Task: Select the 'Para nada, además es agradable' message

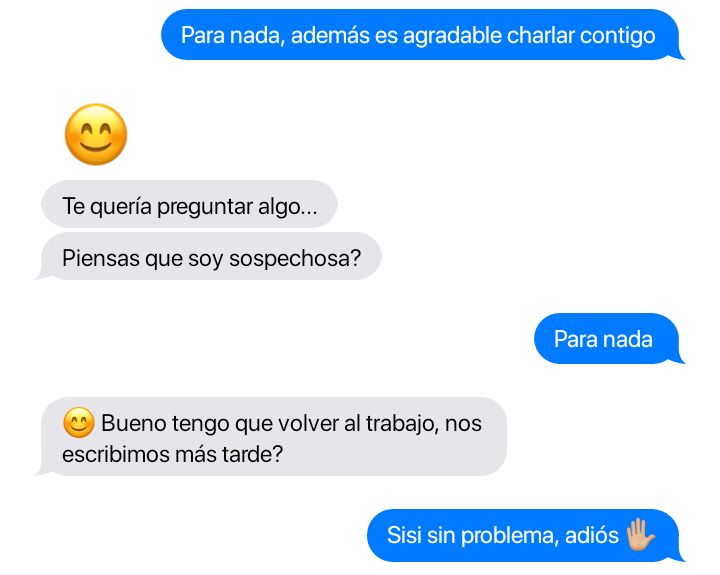Action: click(x=422, y=35)
